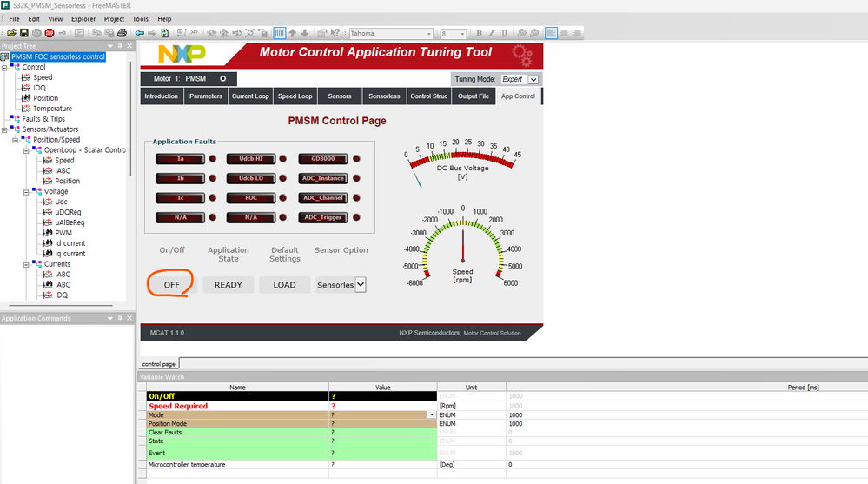Apply italic formatting in toolbar
The height and width of the screenshot is (484, 868).
(x=492, y=33)
